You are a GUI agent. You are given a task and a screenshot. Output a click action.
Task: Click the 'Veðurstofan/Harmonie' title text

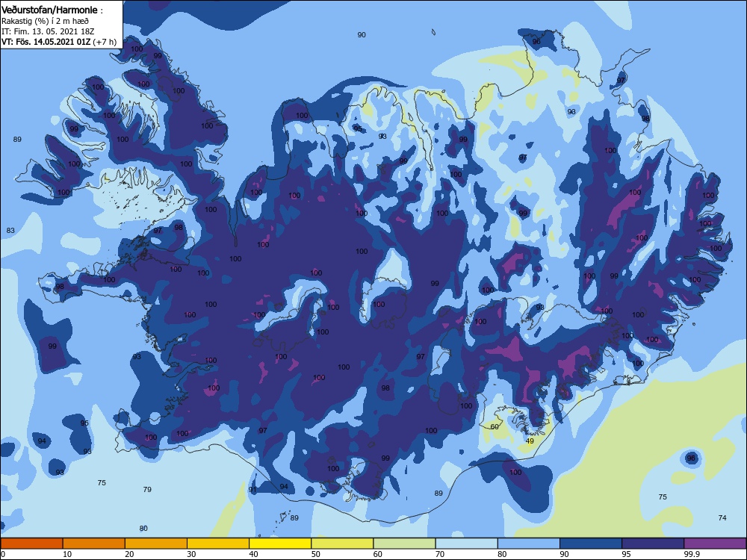[49, 10]
